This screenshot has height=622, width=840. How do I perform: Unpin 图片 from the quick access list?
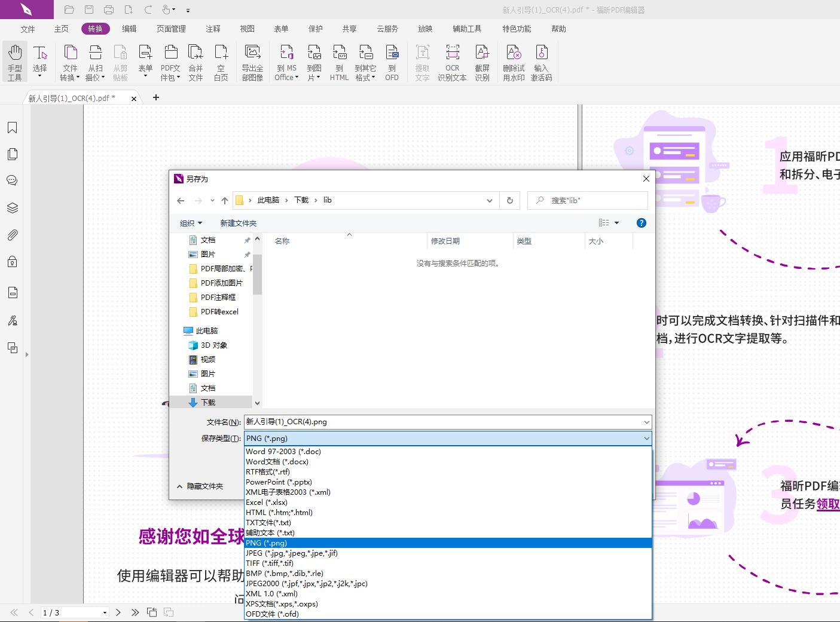(x=247, y=254)
